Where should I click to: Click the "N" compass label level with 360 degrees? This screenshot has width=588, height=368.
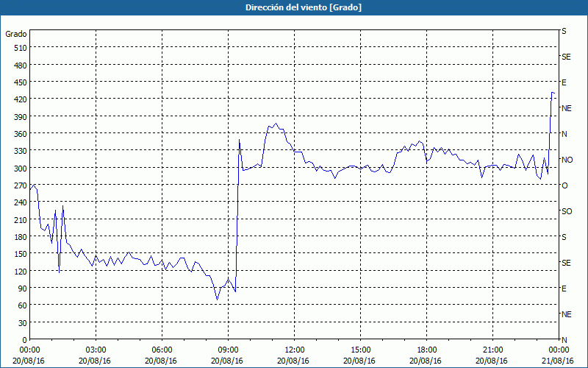pos(564,134)
